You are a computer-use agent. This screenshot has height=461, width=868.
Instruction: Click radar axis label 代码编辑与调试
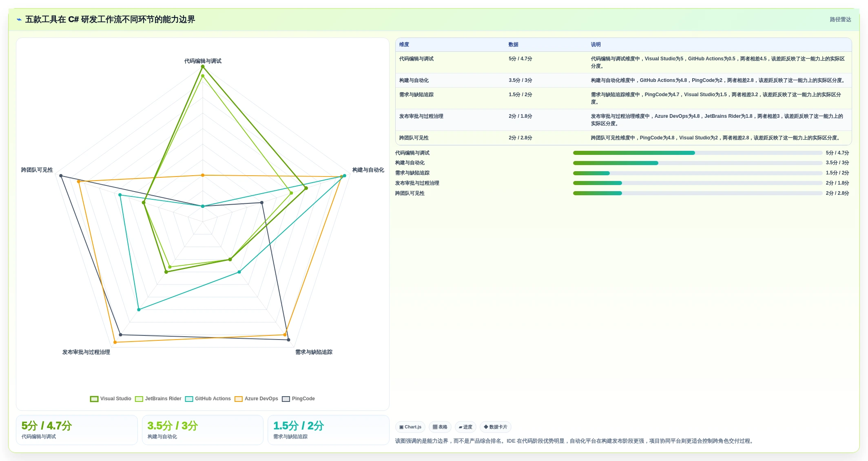(203, 61)
